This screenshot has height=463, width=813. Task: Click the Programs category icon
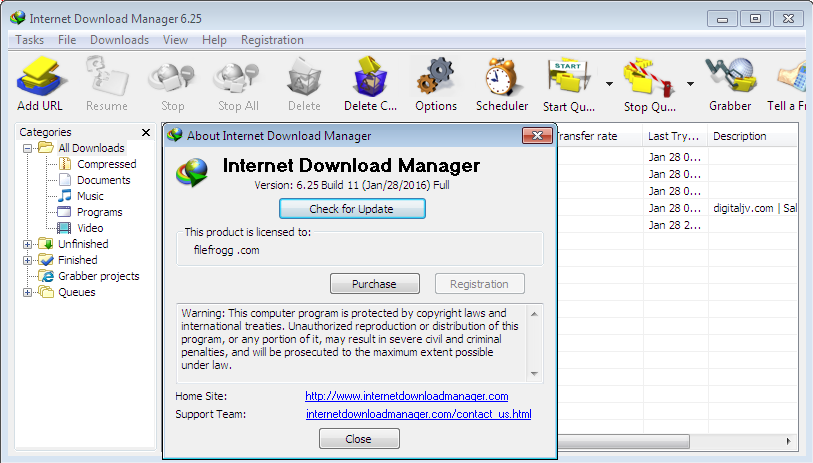click(64, 212)
